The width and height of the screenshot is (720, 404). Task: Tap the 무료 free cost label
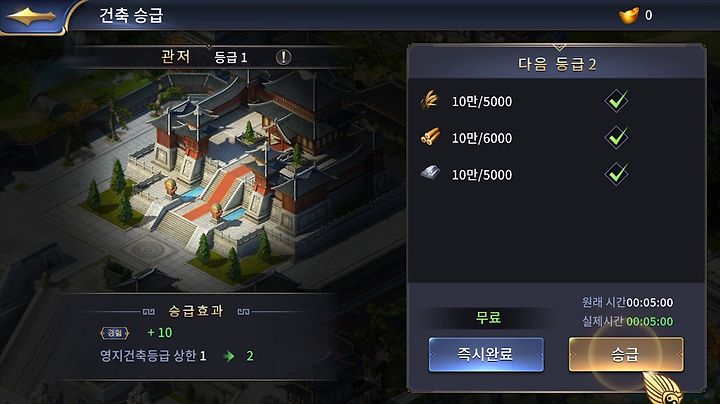tap(488, 317)
